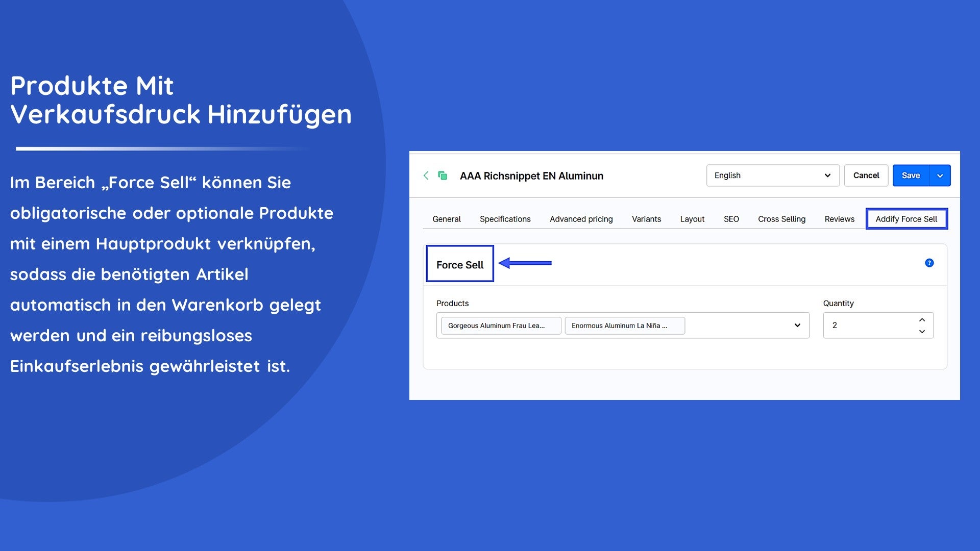Image resolution: width=980 pixels, height=551 pixels.
Task: Open the English language dropdown
Action: 772,176
